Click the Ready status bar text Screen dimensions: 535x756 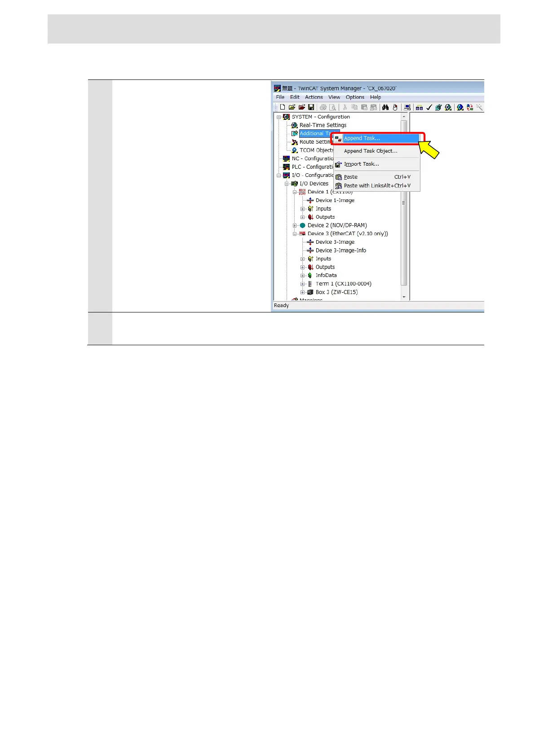click(281, 306)
